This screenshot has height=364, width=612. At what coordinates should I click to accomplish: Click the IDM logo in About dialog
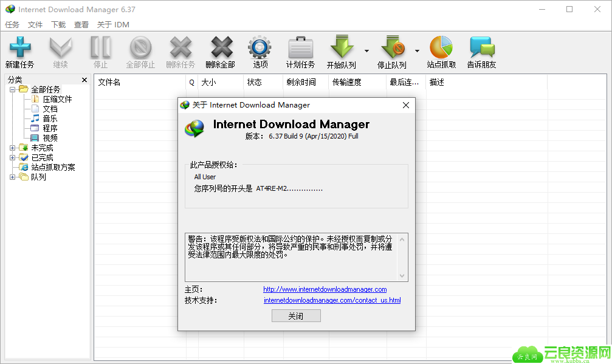pos(194,129)
